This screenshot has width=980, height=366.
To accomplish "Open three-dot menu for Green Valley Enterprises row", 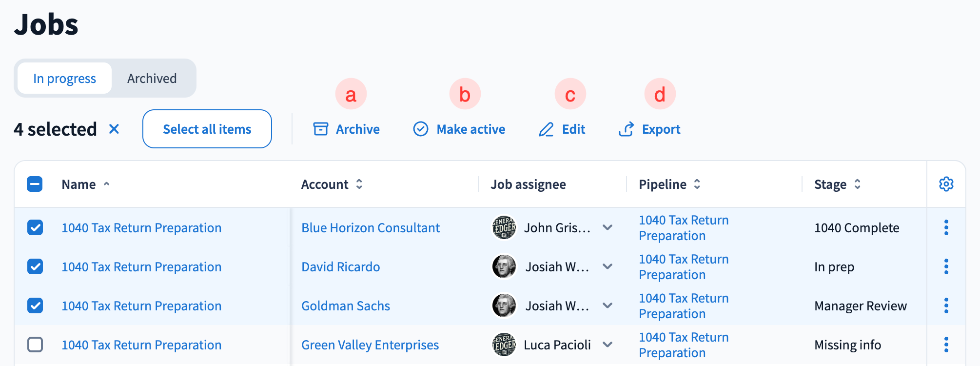I will point(946,345).
